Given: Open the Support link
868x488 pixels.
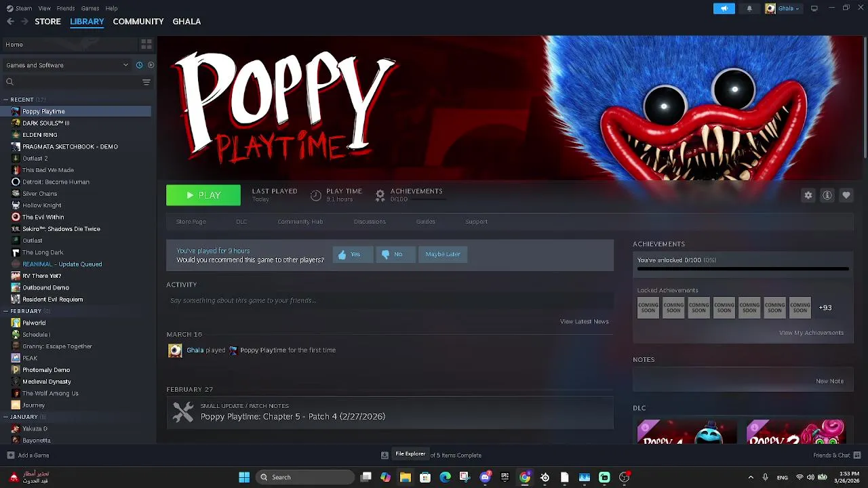Looking at the screenshot, I should 476,222.
